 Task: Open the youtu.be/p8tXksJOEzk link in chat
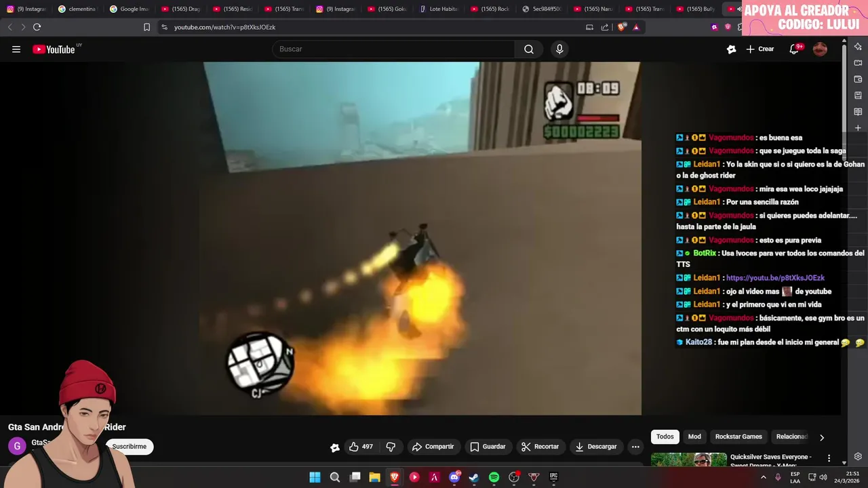click(775, 278)
